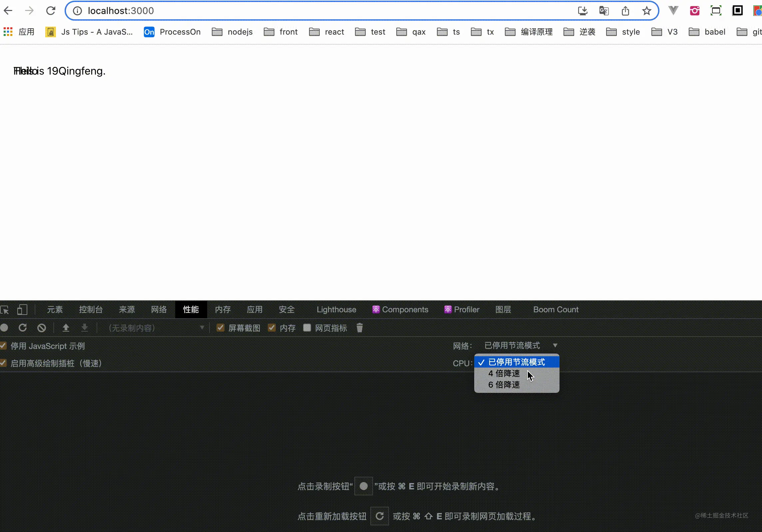The height and width of the screenshot is (532, 762).
Task: Open the ProcessOn bookmark
Action: coord(172,32)
